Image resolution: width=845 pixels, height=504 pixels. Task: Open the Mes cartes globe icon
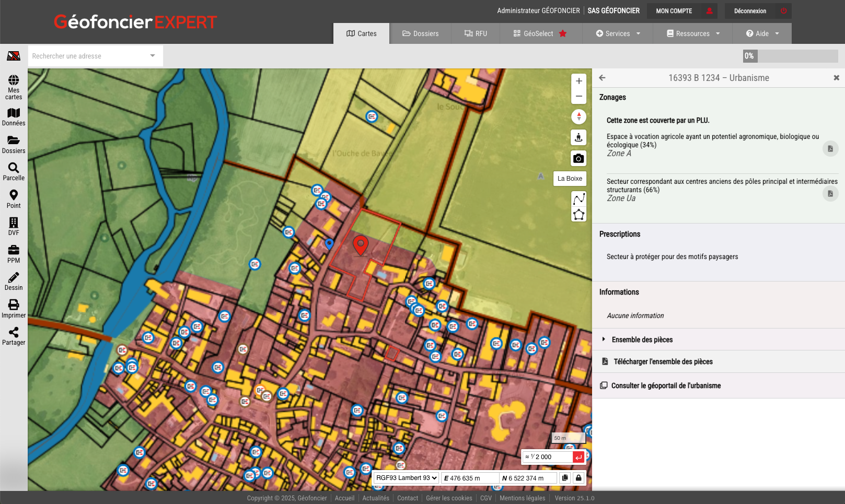(x=14, y=80)
